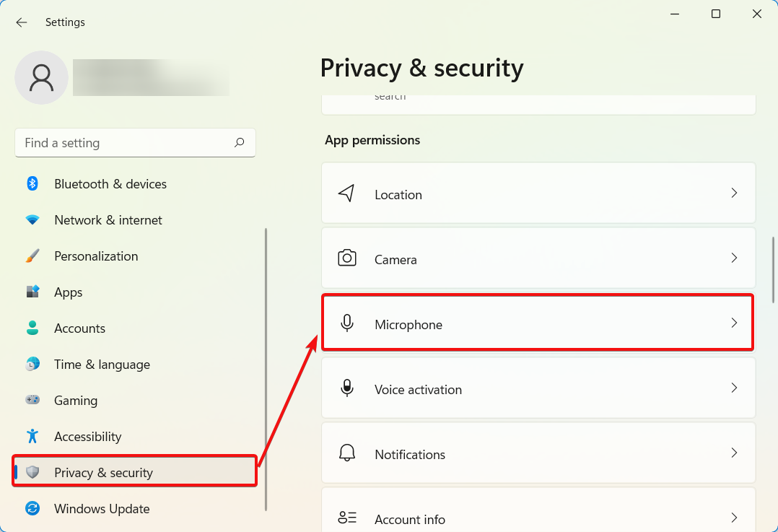Expand Microphone chevron arrow
This screenshot has height=532, width=778.
[734, 323]
